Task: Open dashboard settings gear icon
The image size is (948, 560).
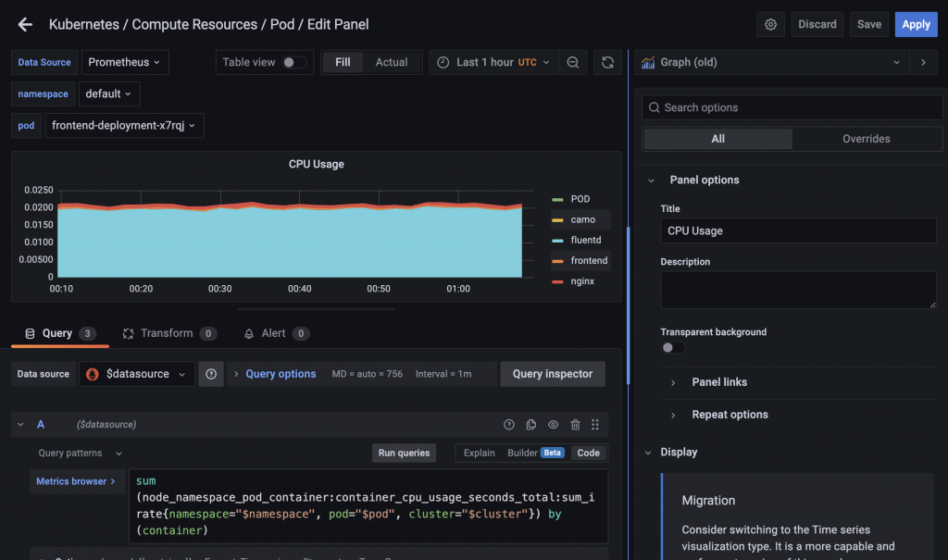Action: point(770,25)
